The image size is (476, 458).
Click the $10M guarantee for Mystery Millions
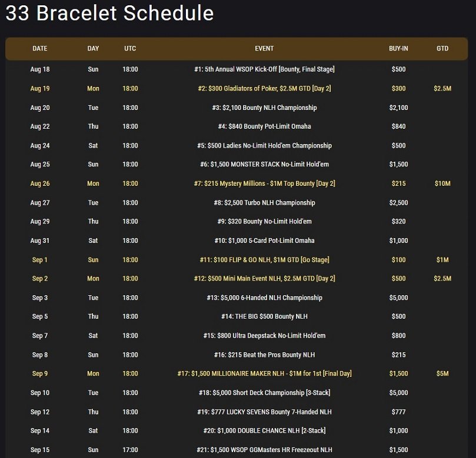[442, 183]
